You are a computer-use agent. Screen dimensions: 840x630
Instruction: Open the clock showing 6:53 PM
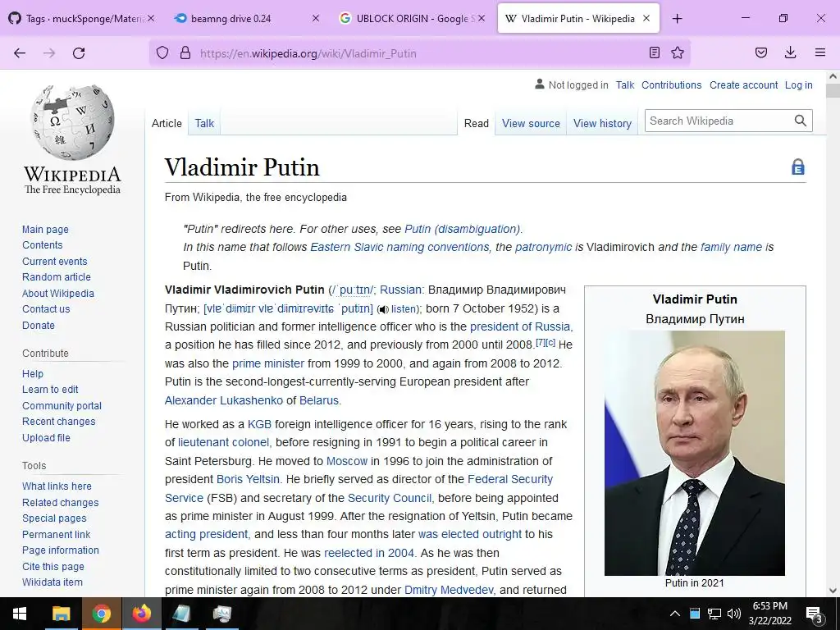769,614
